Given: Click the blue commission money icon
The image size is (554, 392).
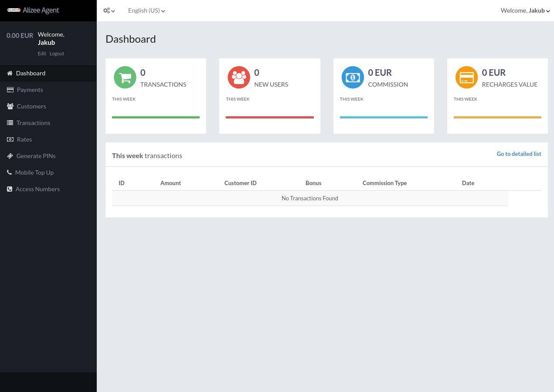Looking at the screenshot, I should coord(353,78).
